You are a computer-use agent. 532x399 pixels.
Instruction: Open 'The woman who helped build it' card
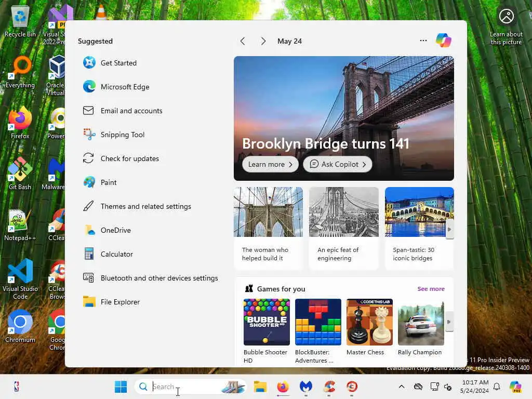click(x=268, y=228)
